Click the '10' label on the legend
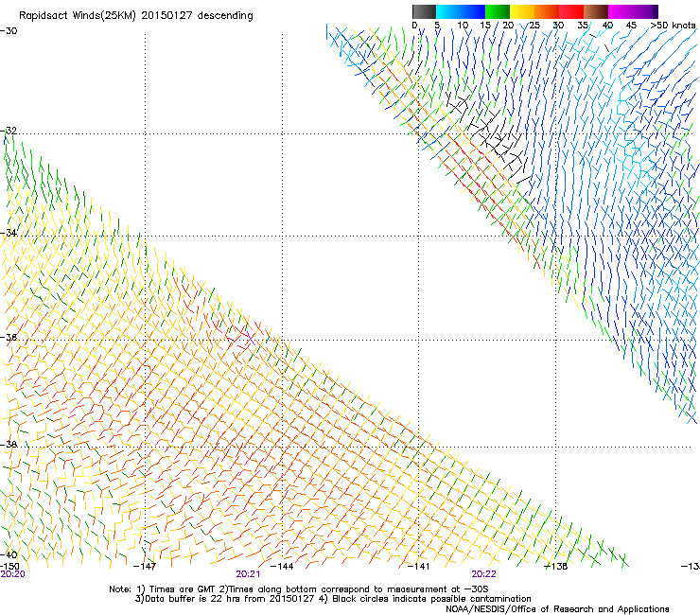 click(463, 26)
